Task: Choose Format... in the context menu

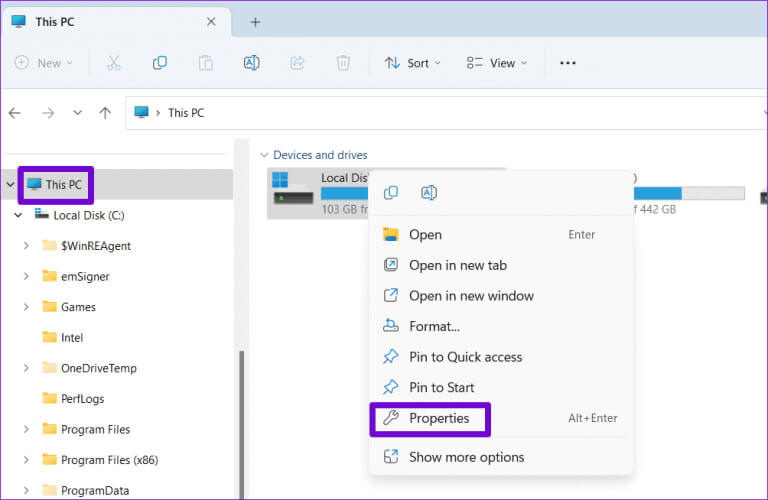Action: [x=434, y=326]
